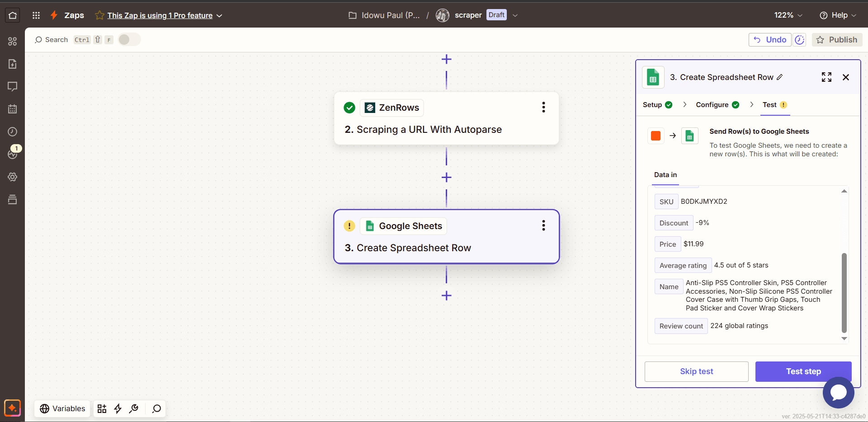Close the Create Spreadsheet Row panel

pyautogui.click(x=846, y=77)
